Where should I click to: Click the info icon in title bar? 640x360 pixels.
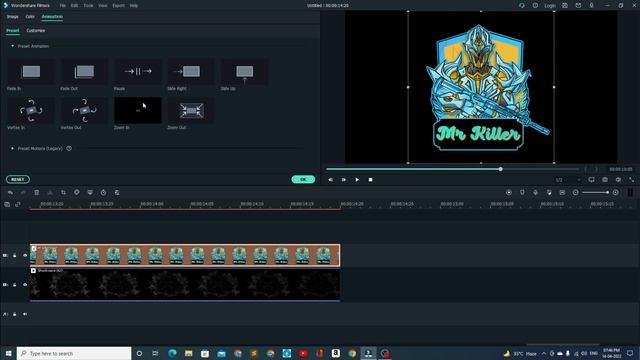(535, 6)
